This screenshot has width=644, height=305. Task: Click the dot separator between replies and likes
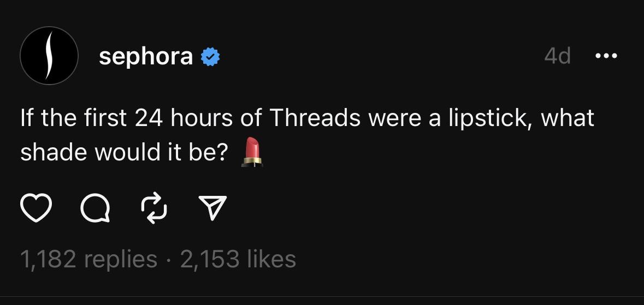[x=168, y=260]
